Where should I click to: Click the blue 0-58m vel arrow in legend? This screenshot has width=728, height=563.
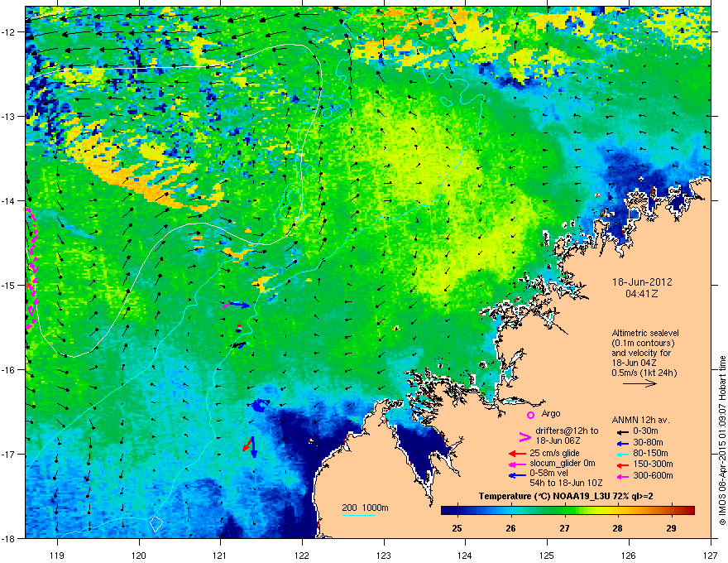pyautogui.click(x=517, y=475)
